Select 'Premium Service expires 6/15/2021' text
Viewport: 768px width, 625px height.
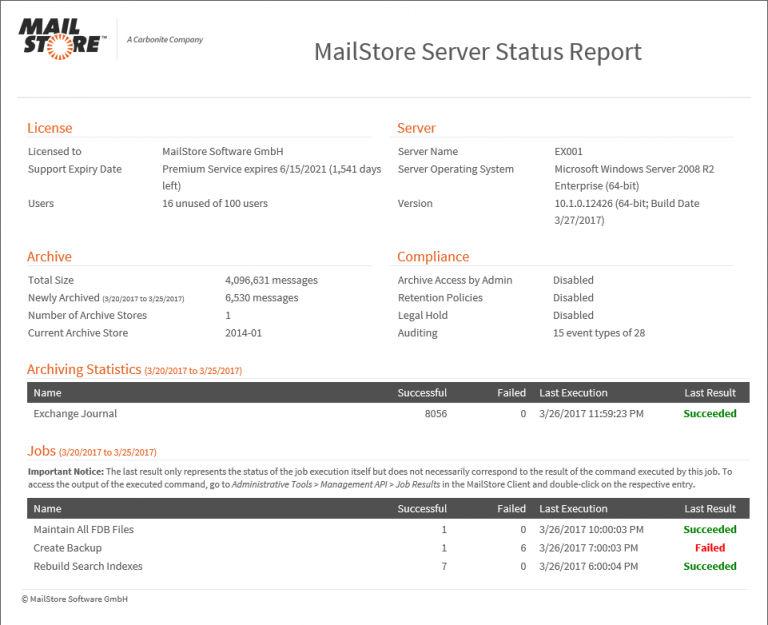(x=244, y=169)
